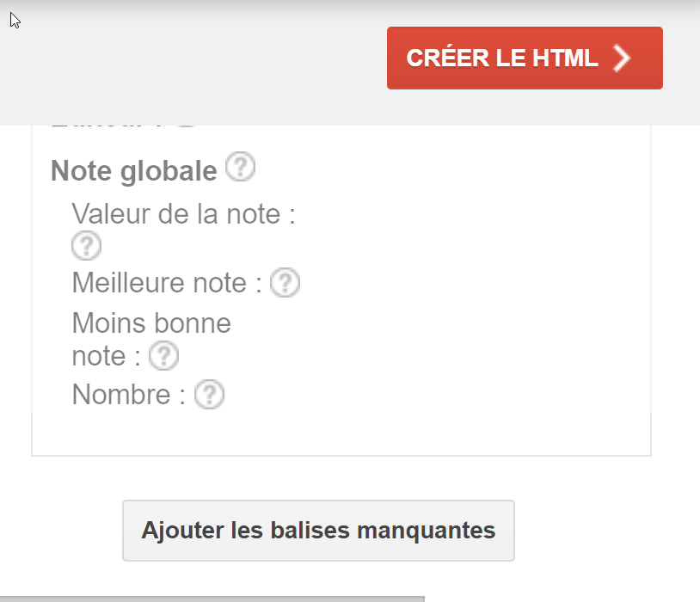The width and height of the screenshot is (700, 602).
Task: Open help beside the Moins bonne note entry
Action: point(163,355)
